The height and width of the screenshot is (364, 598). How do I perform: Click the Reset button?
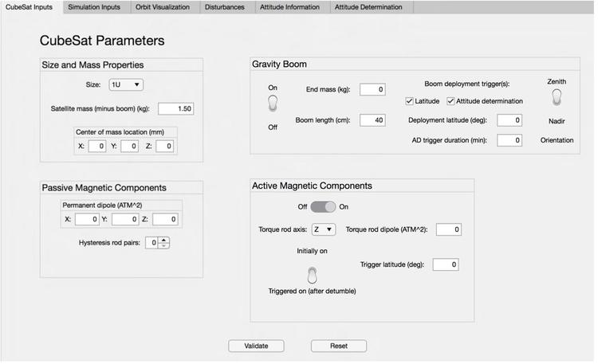coord(339,346)
